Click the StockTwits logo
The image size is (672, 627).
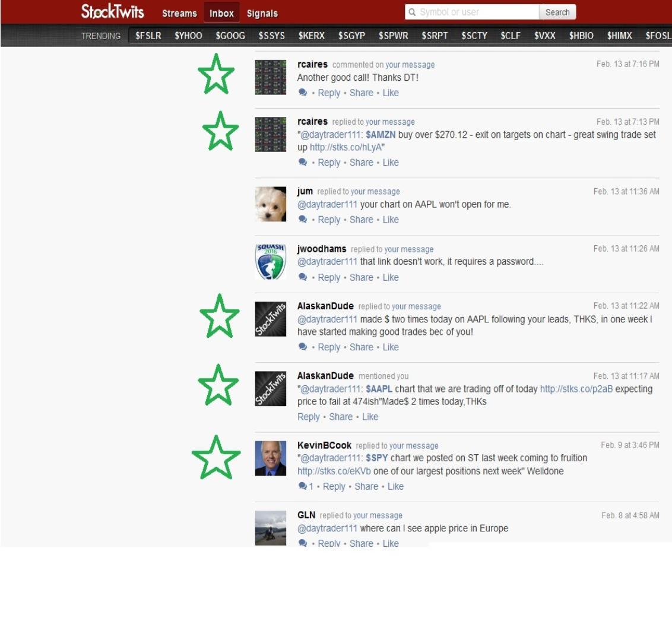point(112,12)
